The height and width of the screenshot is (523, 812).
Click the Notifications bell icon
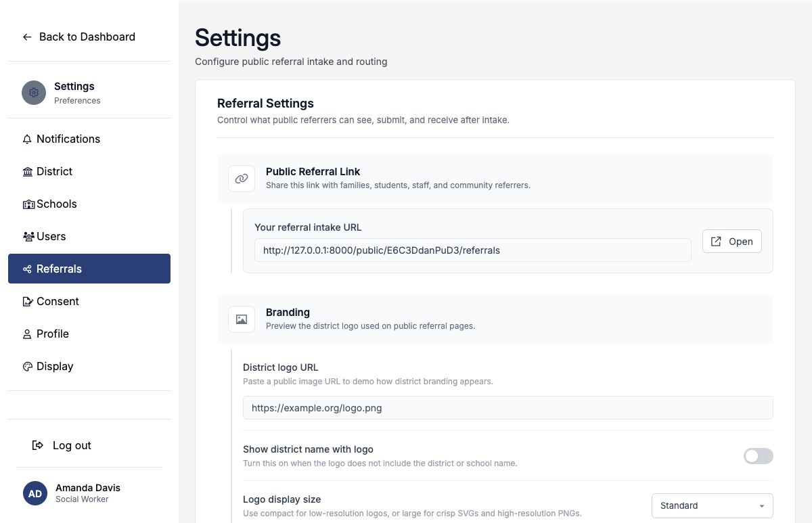[27, 139]
